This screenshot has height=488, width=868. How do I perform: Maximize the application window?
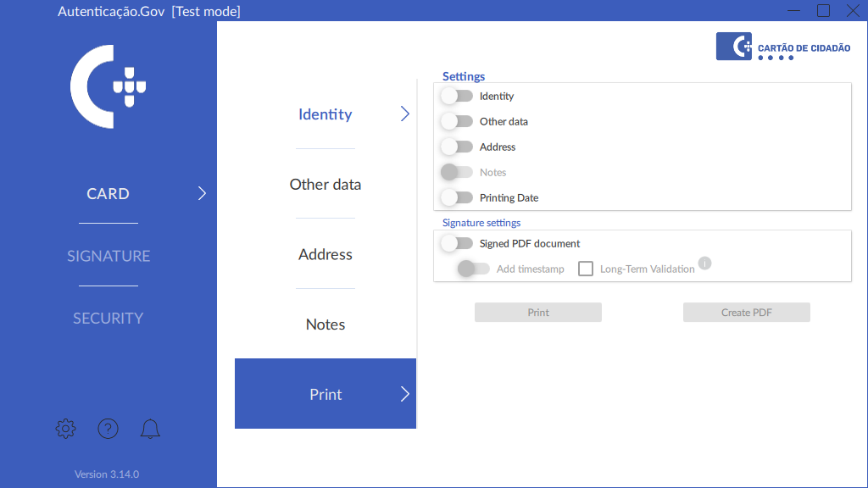click(x=823, y=11)
